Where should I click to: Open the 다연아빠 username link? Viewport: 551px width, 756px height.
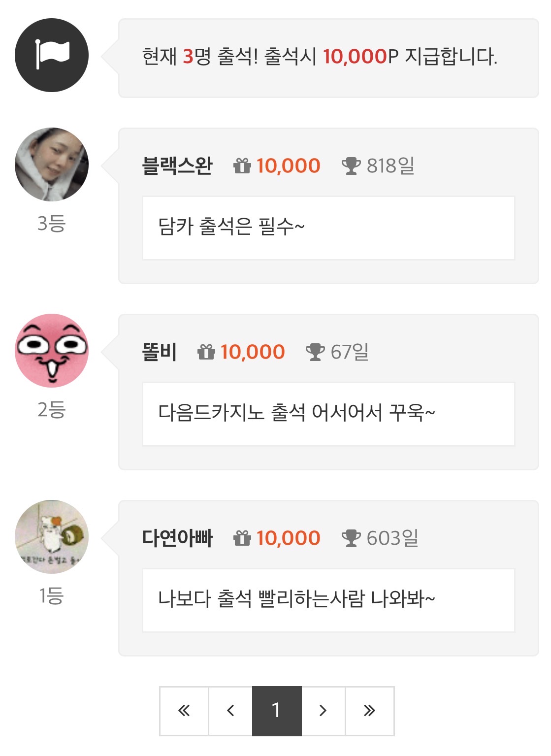click(177, 538)
